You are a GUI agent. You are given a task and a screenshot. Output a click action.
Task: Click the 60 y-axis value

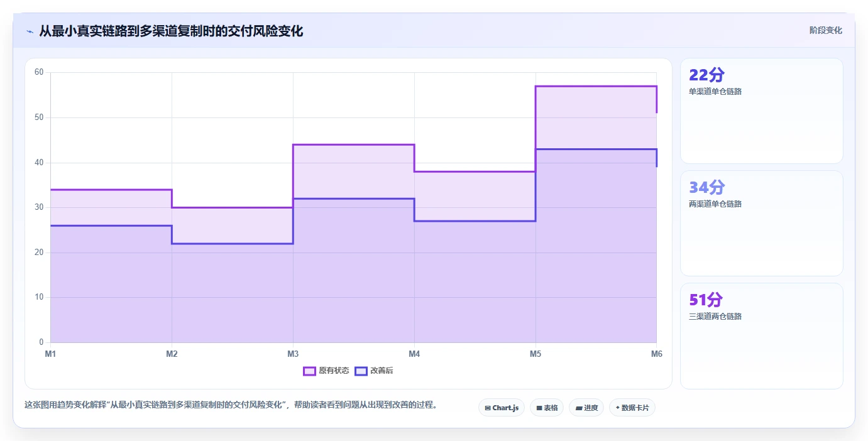pyautogui.click(x=39, y=72)
